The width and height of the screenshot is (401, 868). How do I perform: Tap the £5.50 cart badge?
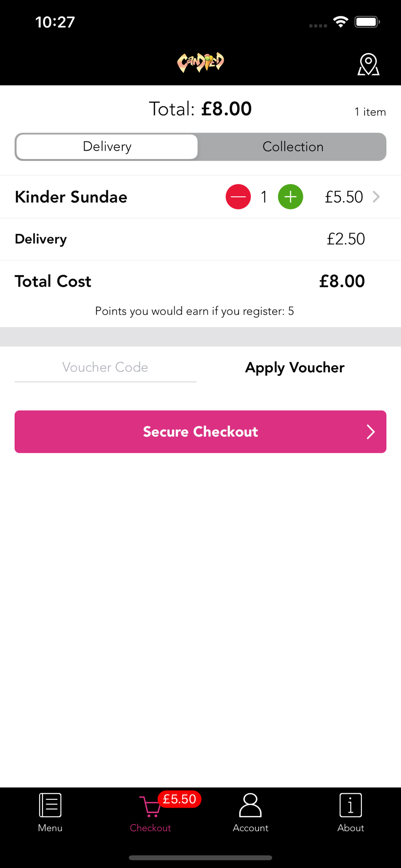click(x=179, y=799)
